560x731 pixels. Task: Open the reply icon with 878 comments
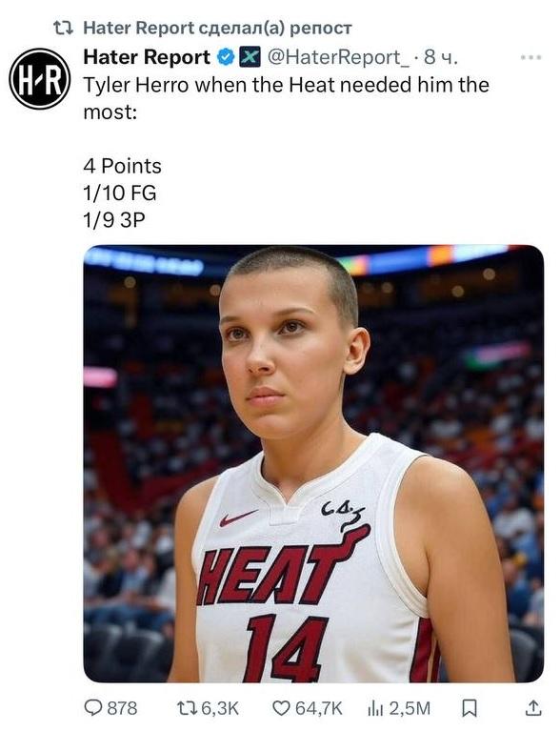click(92, 708)
